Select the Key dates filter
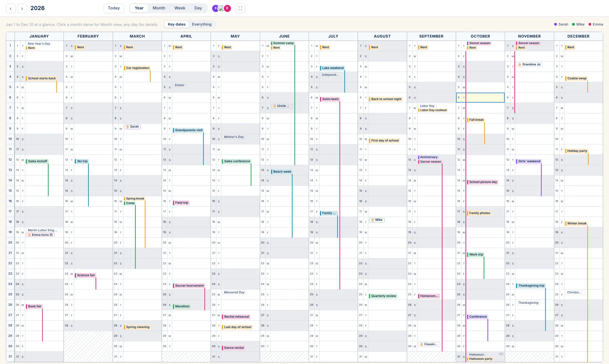Screen dimensions: 609x364 (177, 24)
